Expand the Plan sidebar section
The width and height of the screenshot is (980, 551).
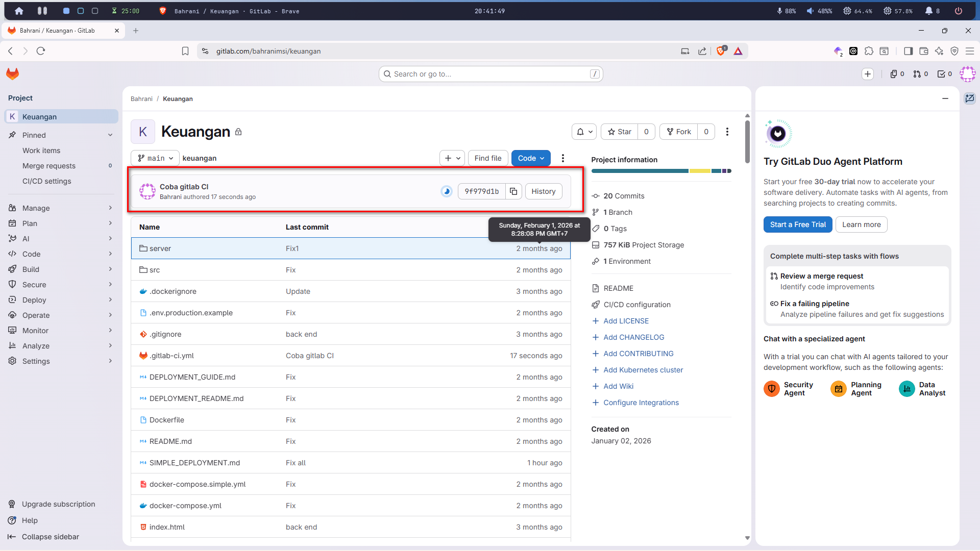(x=61, y=223)
